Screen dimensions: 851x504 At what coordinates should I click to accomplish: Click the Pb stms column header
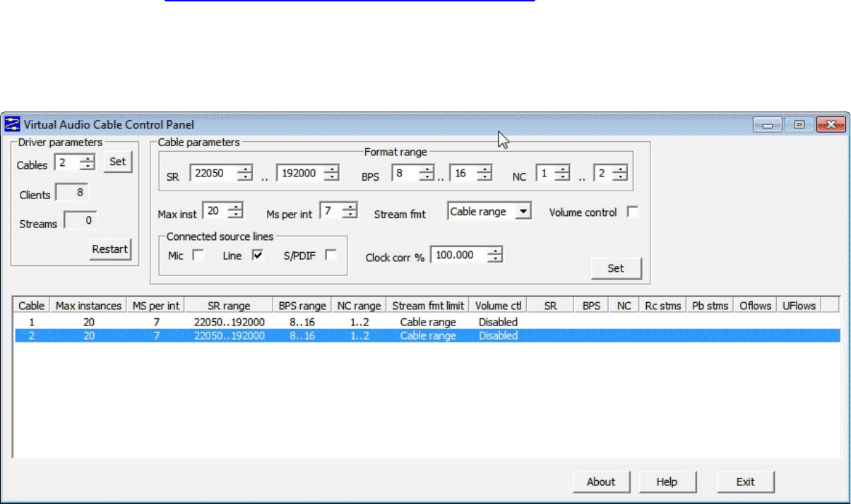pyautogui.click(x=709, y=306)
